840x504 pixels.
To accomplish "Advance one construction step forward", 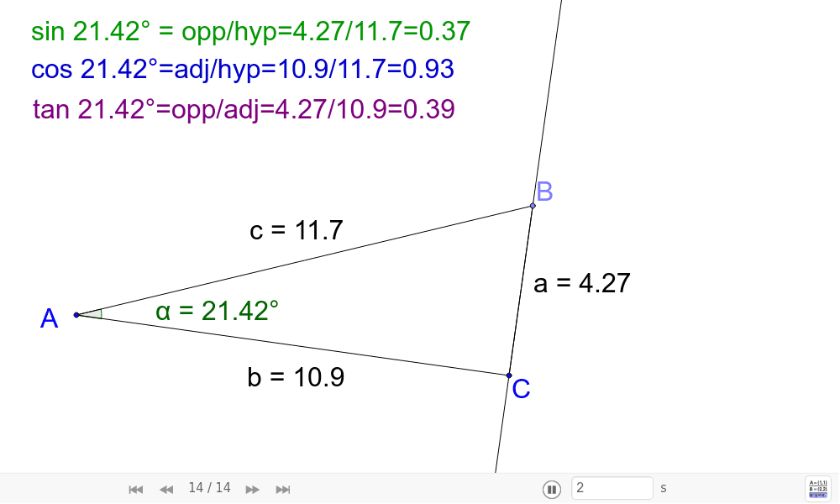I will pos(252,489).
